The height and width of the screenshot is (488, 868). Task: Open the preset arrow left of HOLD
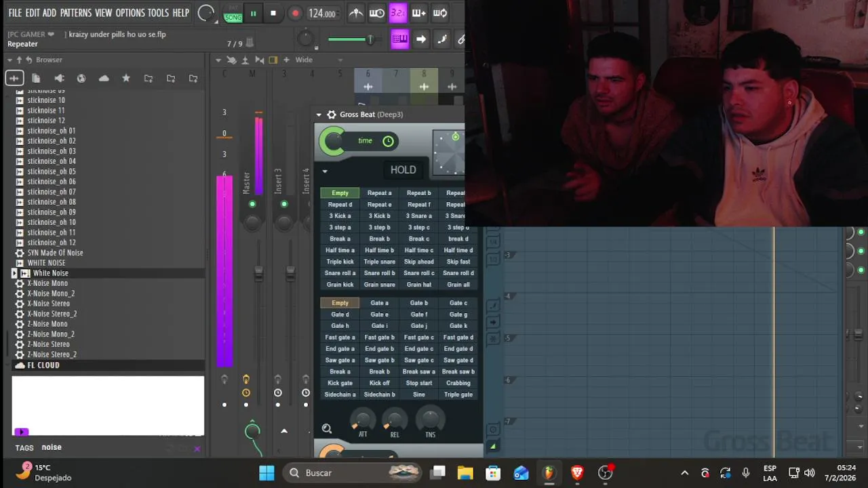[x=325, y=171]
